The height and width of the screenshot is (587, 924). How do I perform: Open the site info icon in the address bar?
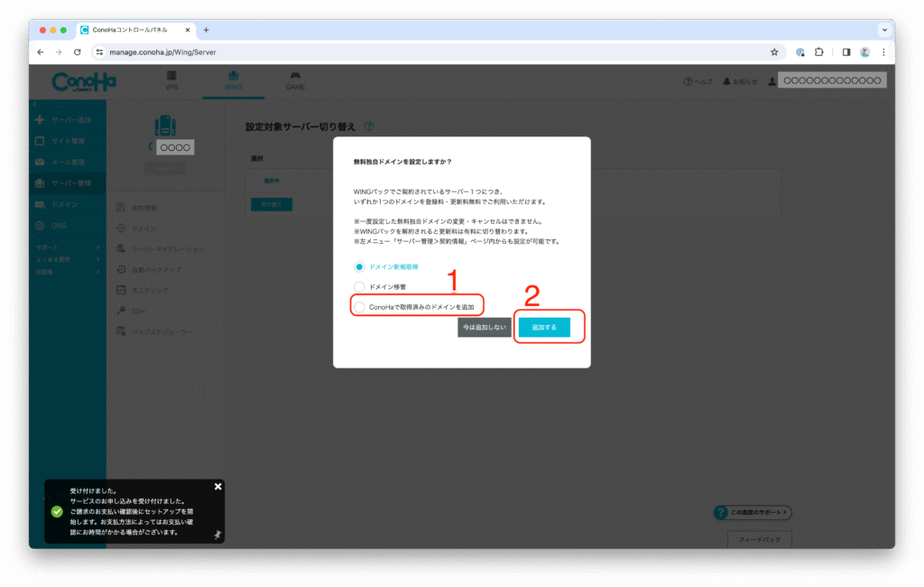coord(99,51)
